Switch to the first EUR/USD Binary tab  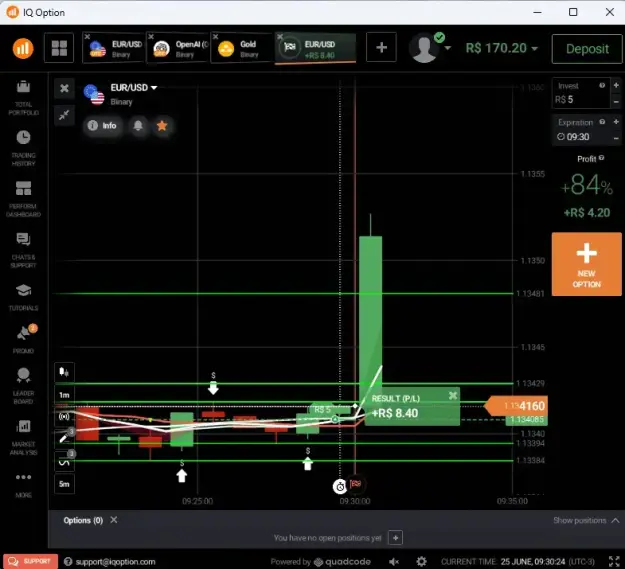tap(114, 48)
